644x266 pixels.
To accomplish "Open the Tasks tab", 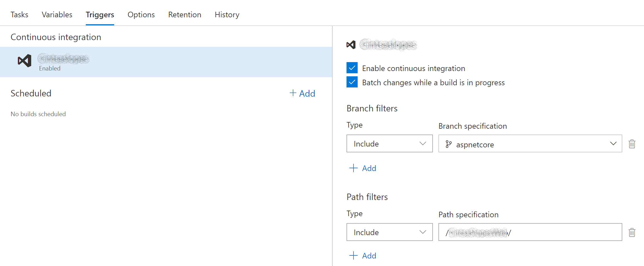I will click(19, 14).
